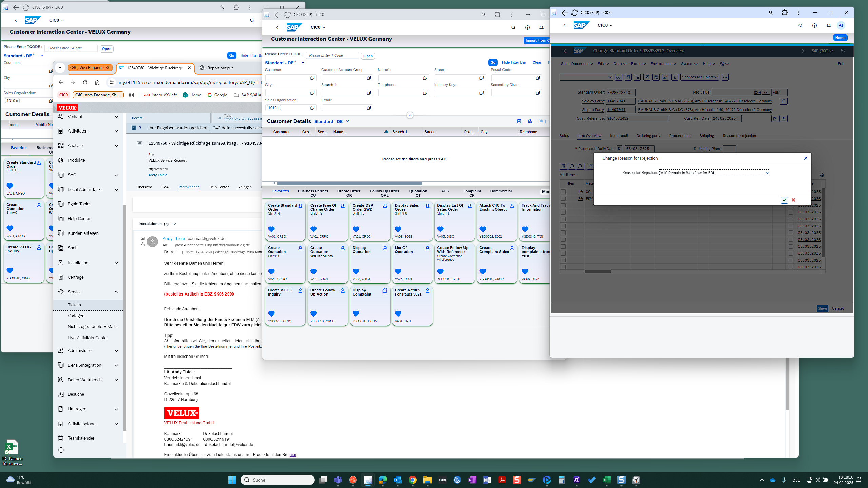Click the AT user avatar in right window

841,25
